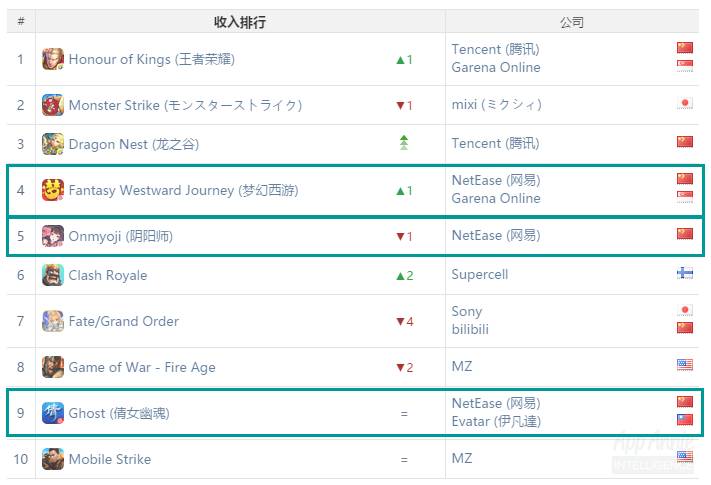Click the Fate/Grand Order app icon

pos(53,321)
